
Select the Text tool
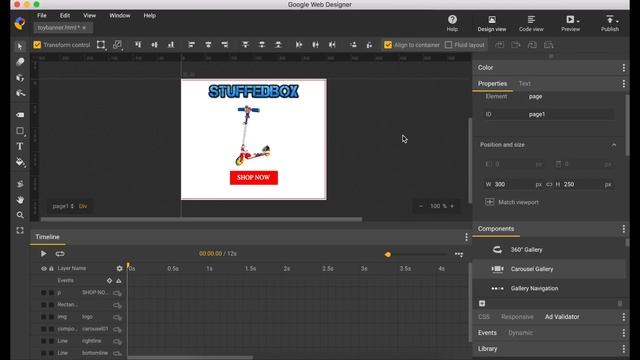point(20,146)
